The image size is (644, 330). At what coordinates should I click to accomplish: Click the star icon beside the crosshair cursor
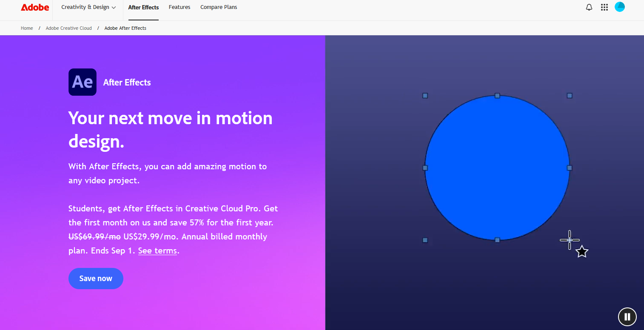click(582, 252)
